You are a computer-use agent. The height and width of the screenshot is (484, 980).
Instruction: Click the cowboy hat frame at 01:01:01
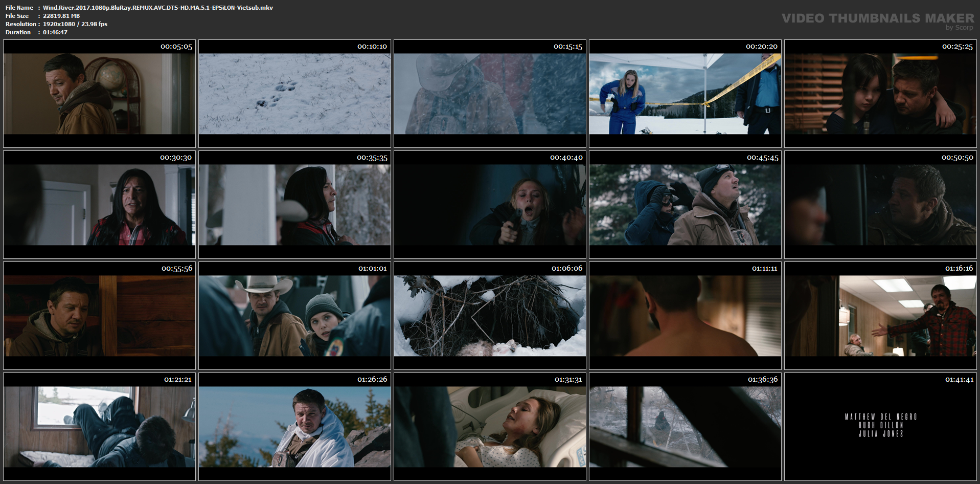click(294, 316)
